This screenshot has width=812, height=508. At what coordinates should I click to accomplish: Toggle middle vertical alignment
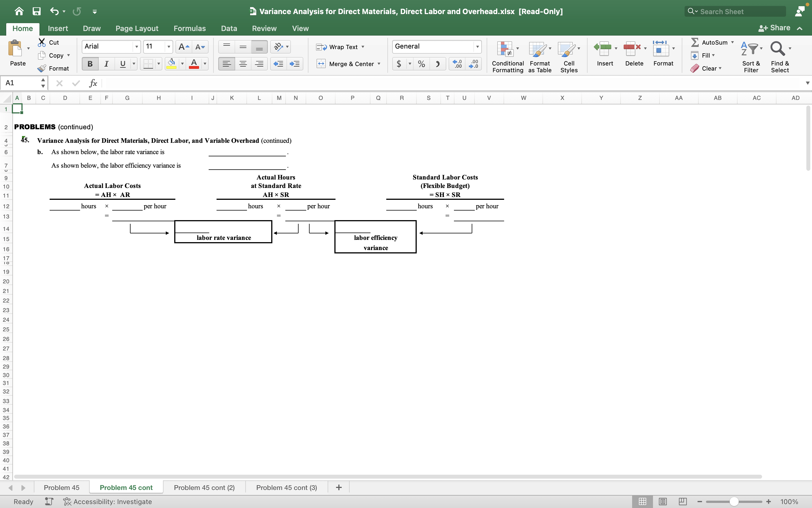(243, 47)
